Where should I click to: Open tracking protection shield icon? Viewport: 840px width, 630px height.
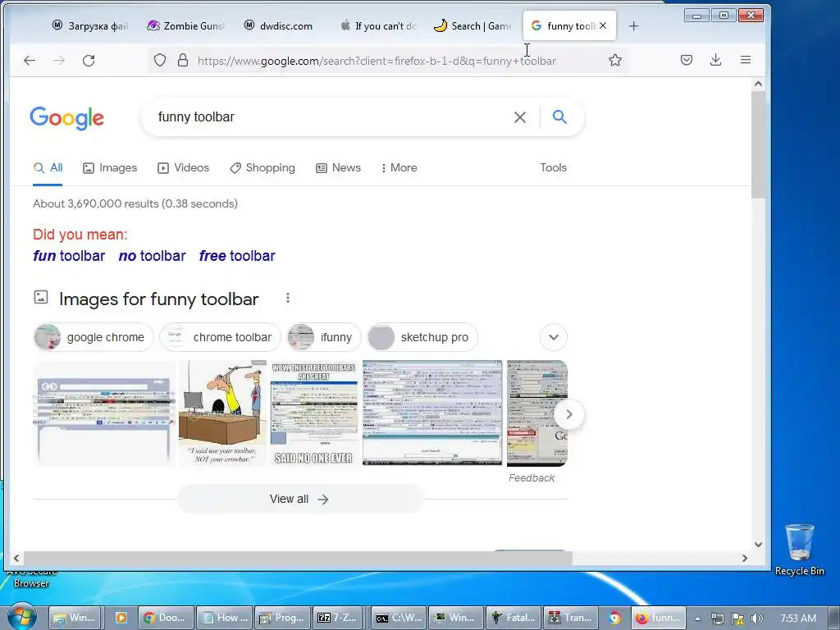(x=160, y=60)
